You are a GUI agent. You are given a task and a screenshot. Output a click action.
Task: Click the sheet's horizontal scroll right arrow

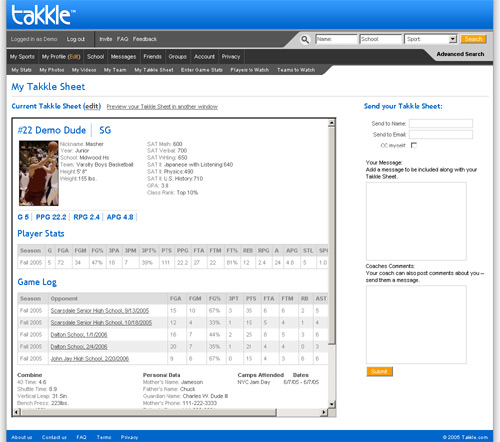pos(324,412)
